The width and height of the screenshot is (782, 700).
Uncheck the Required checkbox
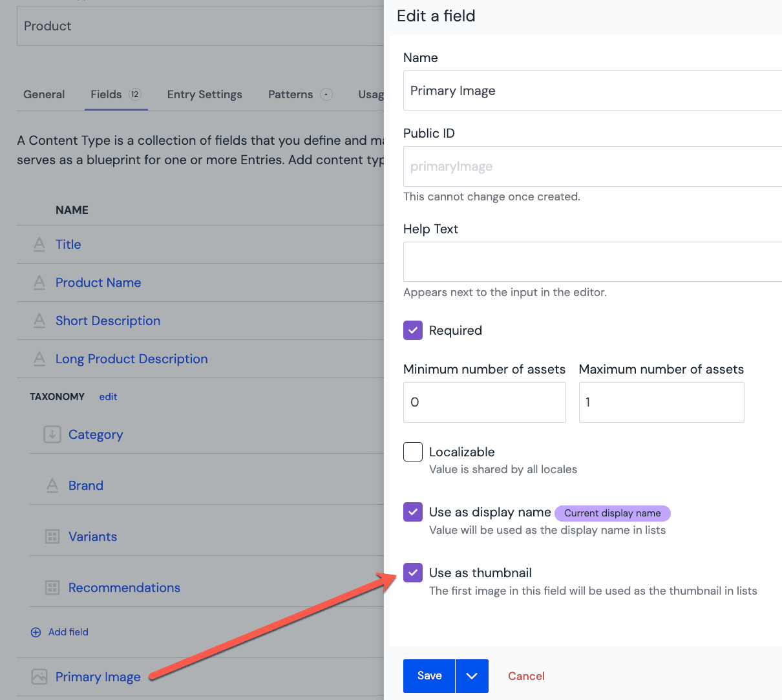(413, 330)
